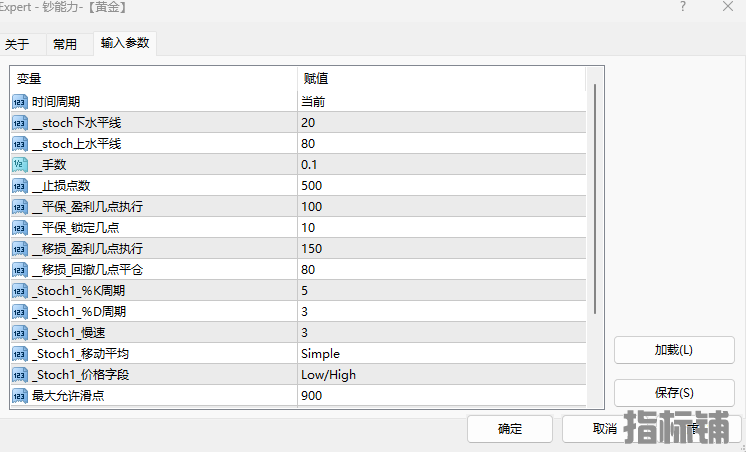Click the icon beside __移损_回撤几点平仓
Image resolution: width=746 pixels, height=452 pixels.
coord(20,270)
